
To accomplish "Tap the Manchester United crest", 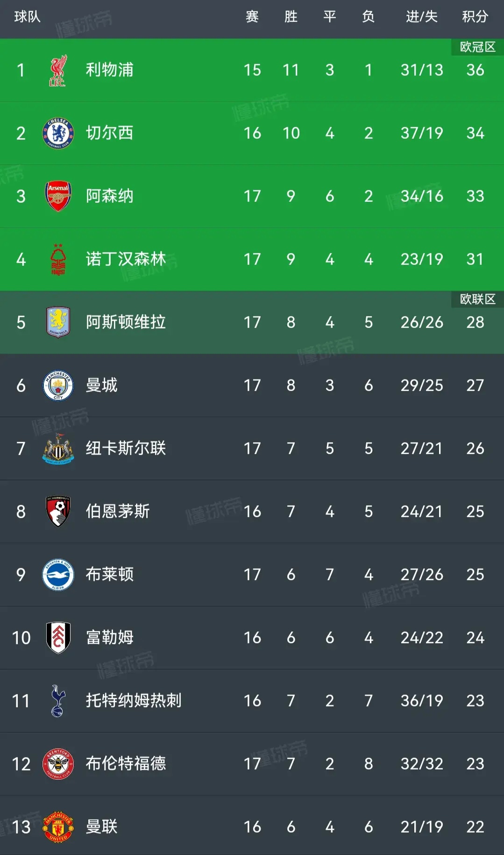I will 58,827.
